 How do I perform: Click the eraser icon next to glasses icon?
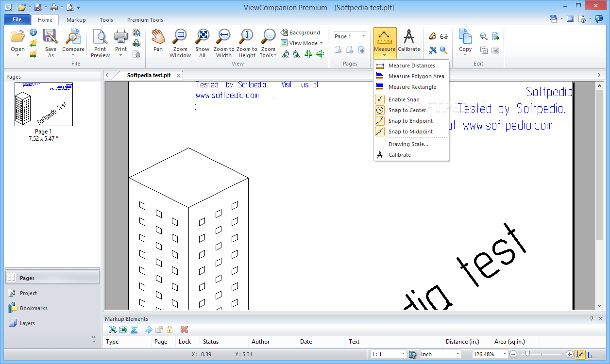(x=432, y=36)
